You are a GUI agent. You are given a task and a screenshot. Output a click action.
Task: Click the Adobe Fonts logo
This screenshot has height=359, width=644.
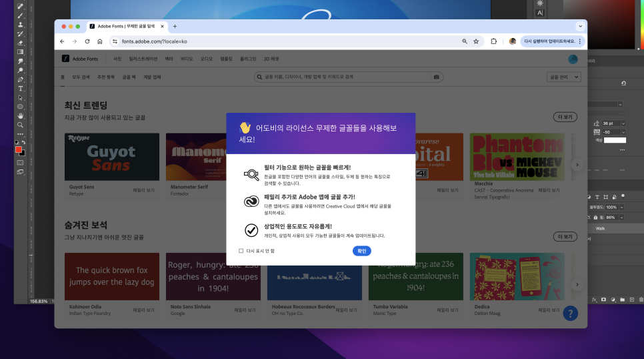click(80, 59)
